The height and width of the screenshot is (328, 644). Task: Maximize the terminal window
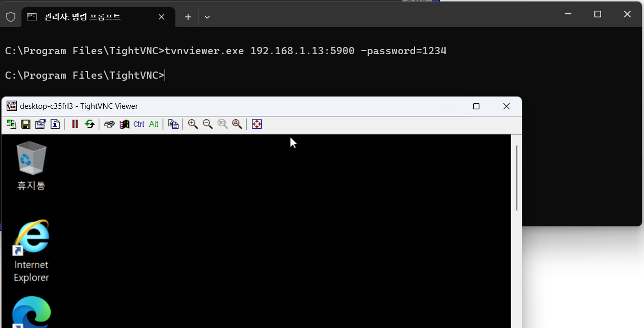[x=597, y=14]
